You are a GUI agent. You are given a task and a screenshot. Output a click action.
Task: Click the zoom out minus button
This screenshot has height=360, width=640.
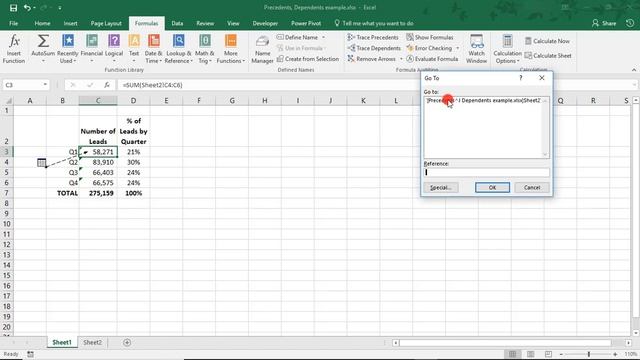tap(562, 354)
